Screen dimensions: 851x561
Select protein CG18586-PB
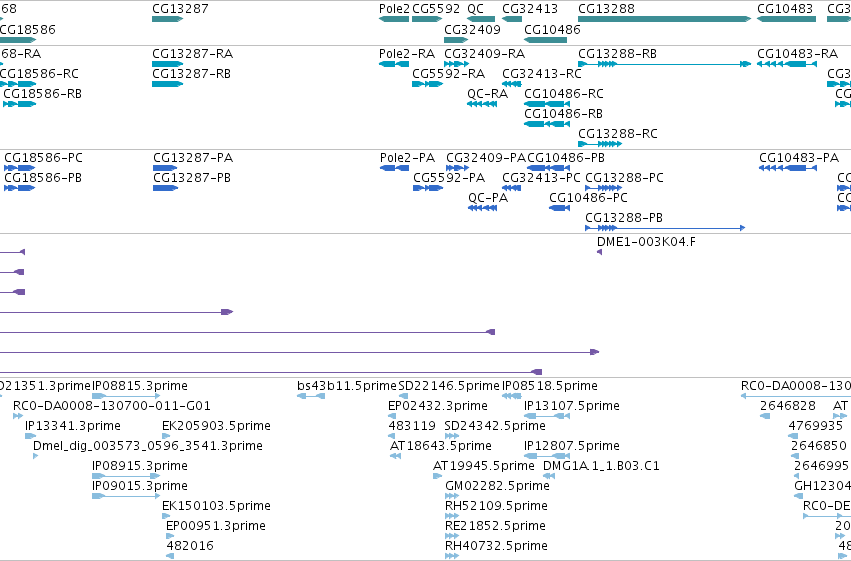pyautogui.click(x=20, y=188)
